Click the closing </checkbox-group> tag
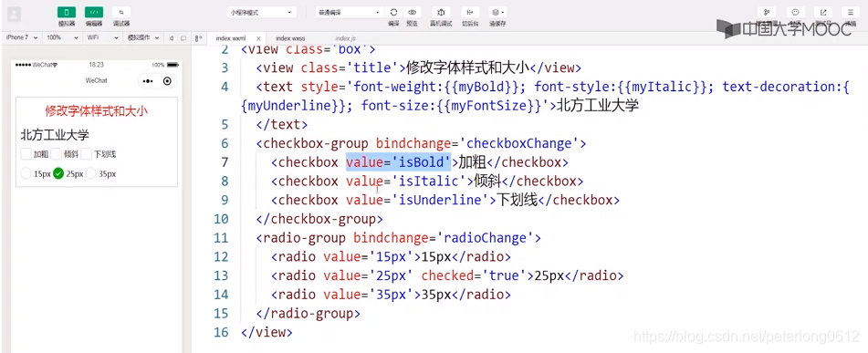 319,219
